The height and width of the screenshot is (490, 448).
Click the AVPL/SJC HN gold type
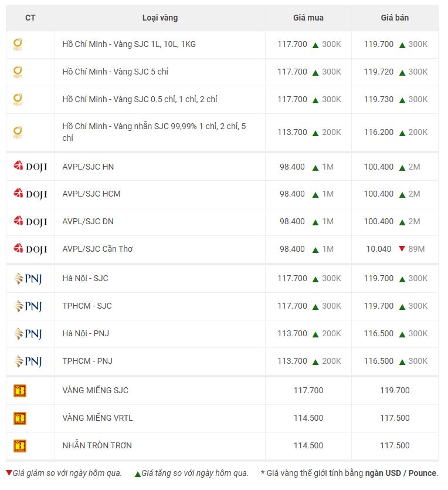[88, 167]
